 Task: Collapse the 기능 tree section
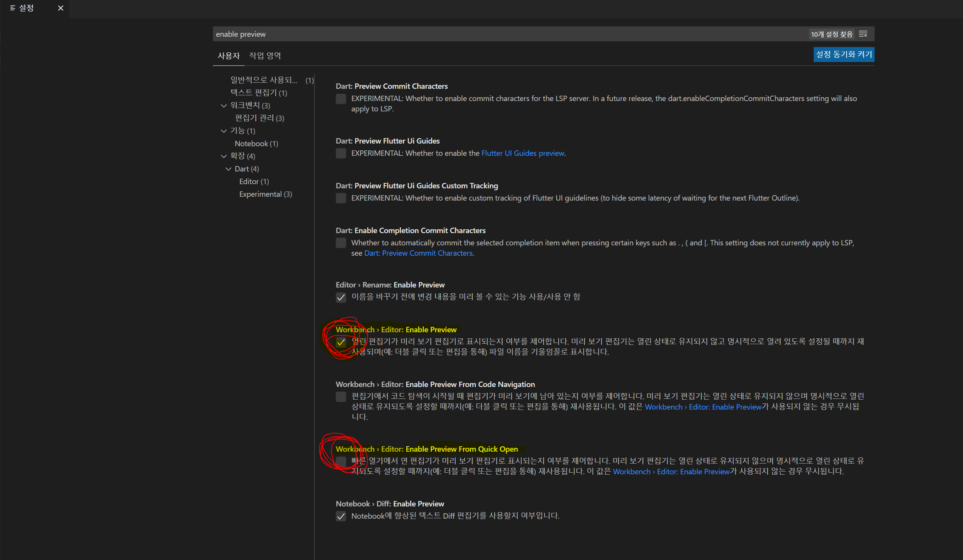point(224,131)
